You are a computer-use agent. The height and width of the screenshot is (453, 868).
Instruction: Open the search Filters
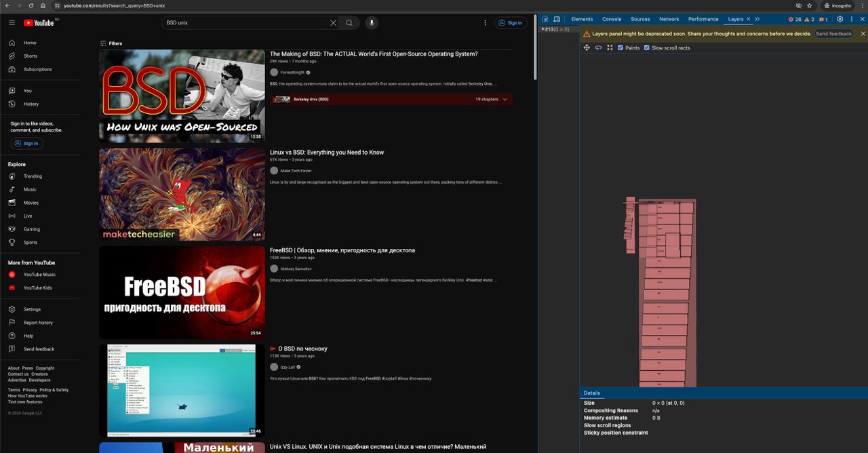[x=111, y=43]
